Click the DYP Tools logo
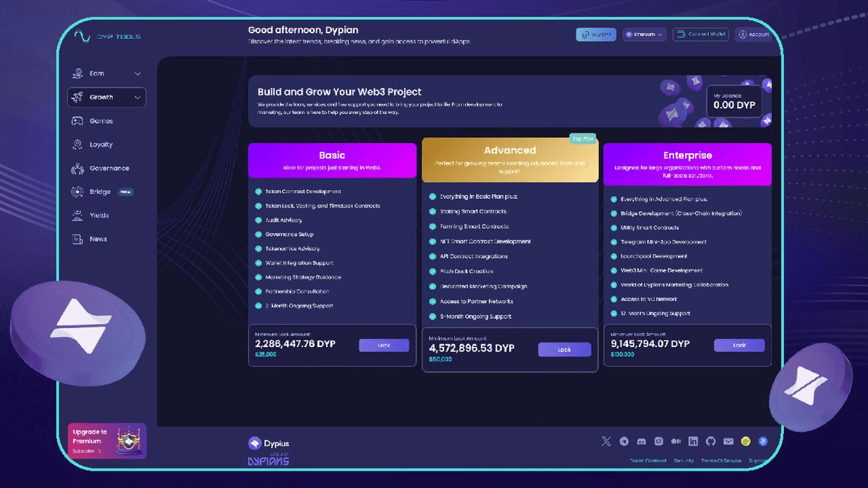Image resolution: width=868 pixels, height=488 pixels. click(x=109, y=36)
